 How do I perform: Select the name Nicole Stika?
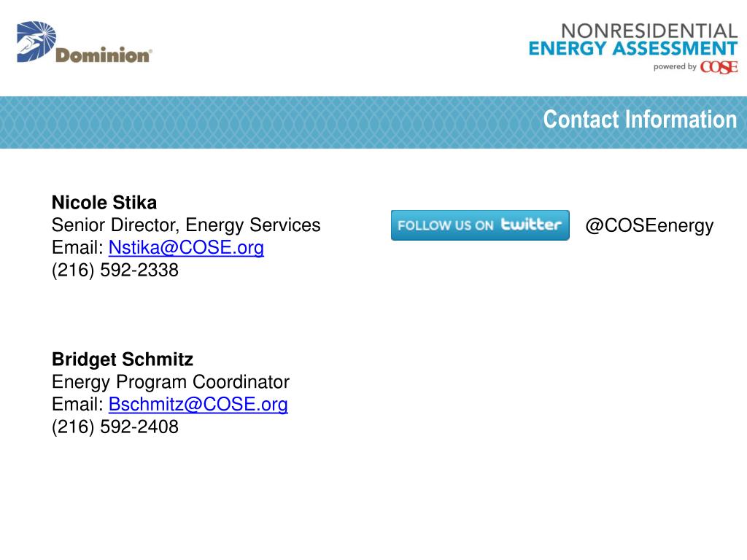point(104,203)
